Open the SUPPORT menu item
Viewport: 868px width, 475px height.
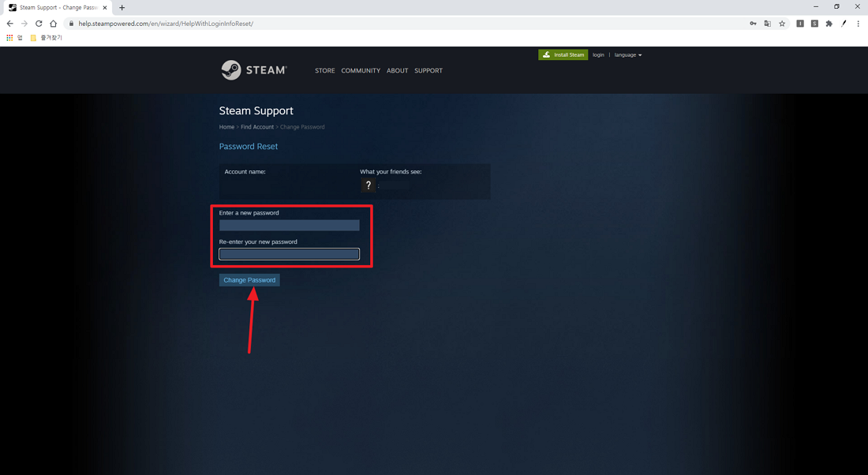click(428, 70)
